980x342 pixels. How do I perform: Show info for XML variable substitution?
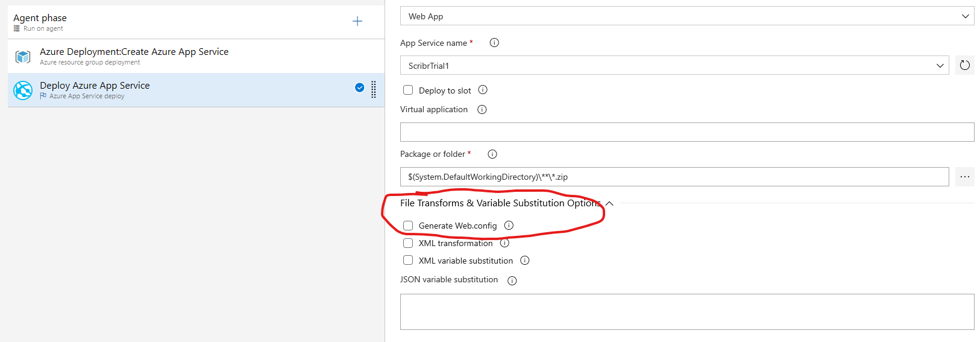tap(525, 261)
